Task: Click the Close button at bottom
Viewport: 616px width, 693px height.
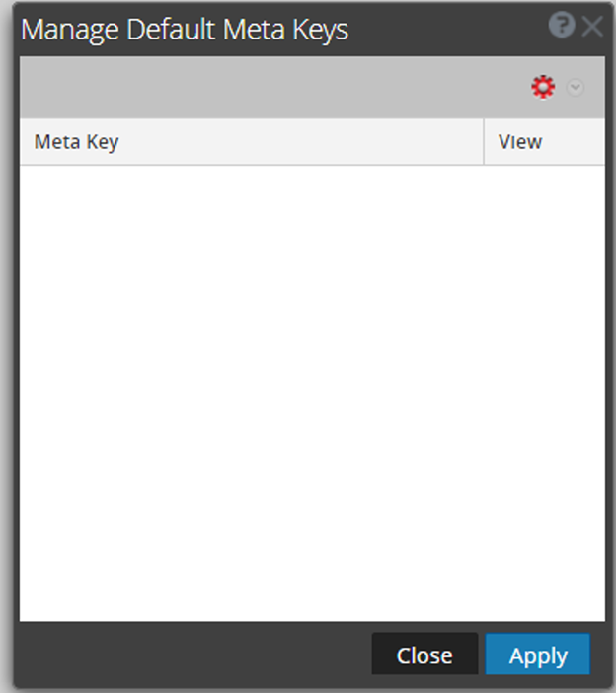Action: coord(424,654)
